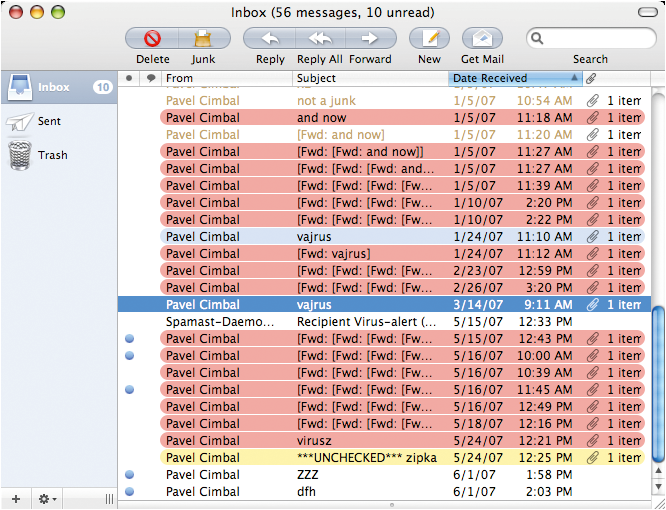Mark the message as Junk
Viewport: 666px width, 510px height.
point(204,39)
